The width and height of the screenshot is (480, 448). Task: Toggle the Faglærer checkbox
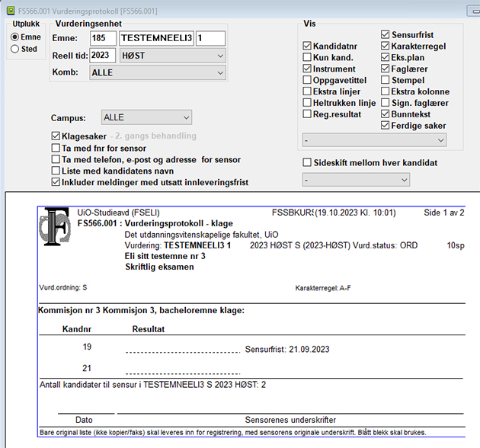(386, 69)
